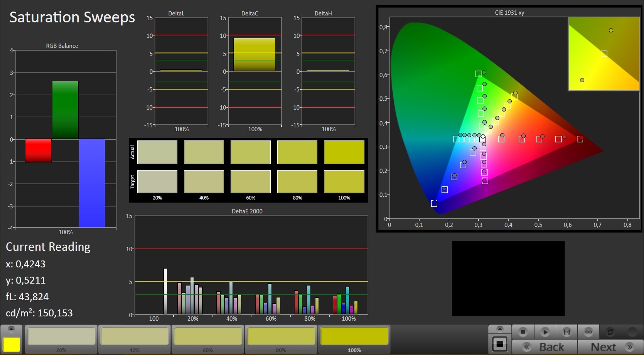Click the 100% Actual yellow swatch

coord(344,152)
